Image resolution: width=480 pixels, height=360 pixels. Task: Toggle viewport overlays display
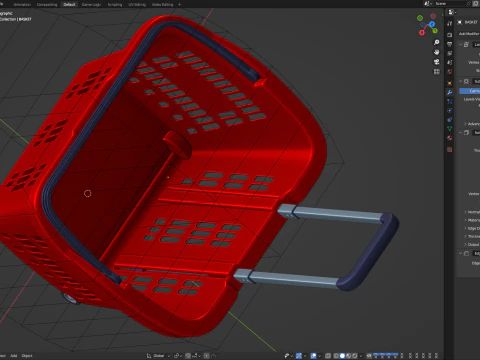(313, 356)
